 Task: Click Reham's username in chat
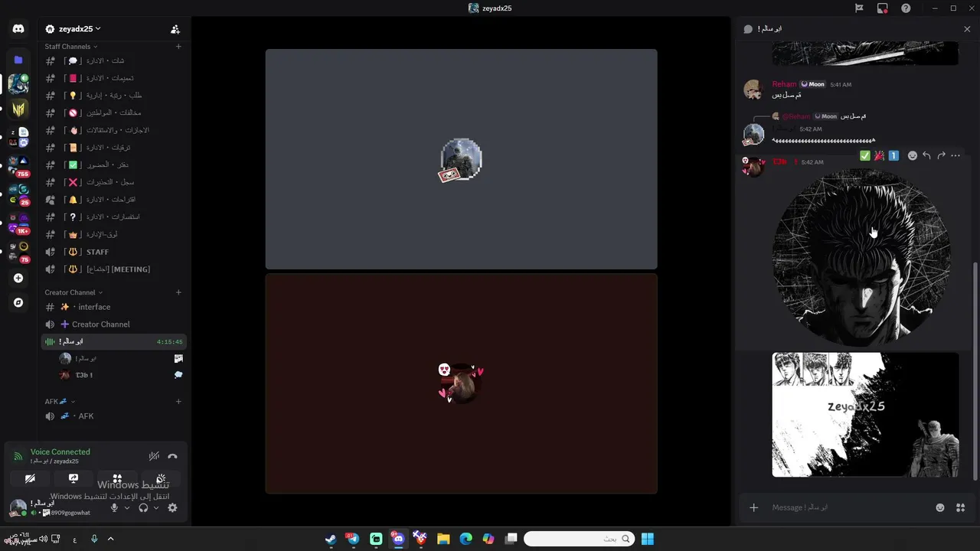[x=784, y=84]
